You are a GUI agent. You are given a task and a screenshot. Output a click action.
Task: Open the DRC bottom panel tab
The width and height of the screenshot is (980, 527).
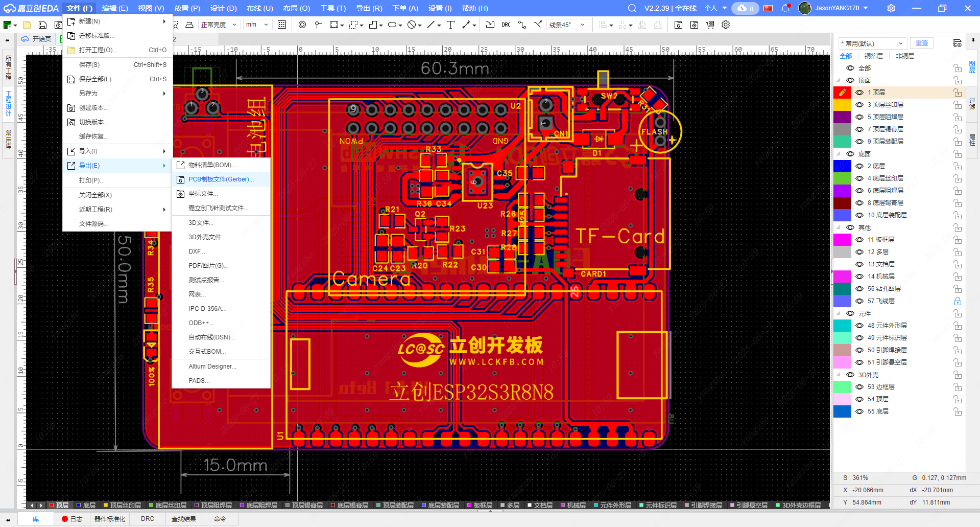(x=148, y=519)
